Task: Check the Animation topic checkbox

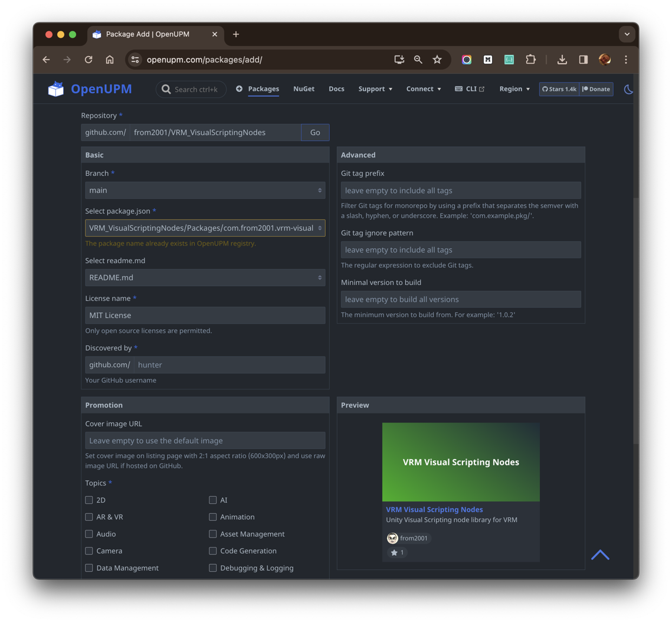Action: click(x=212, y=517)
